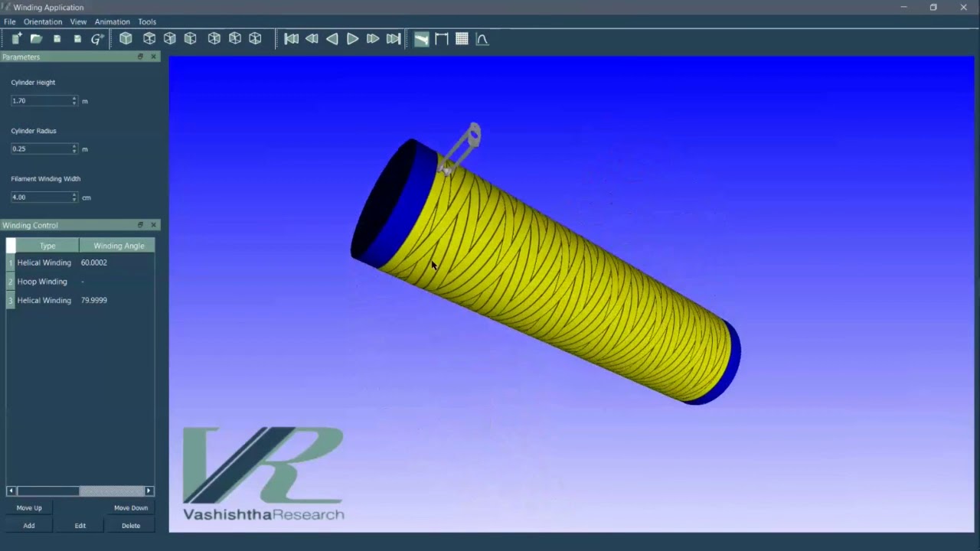Select the third cube orientation icon
The width and height of the screenshot is (980, 551).
coord(170,38)
